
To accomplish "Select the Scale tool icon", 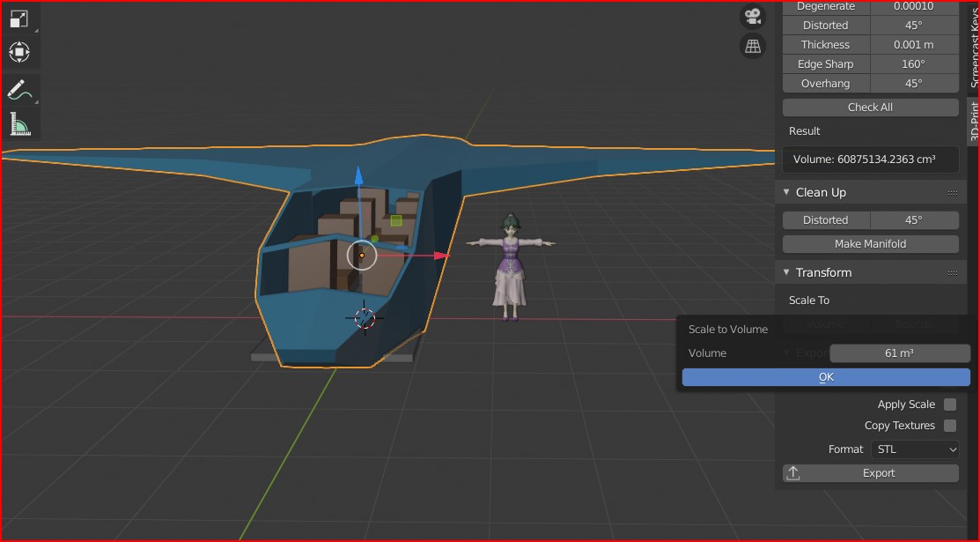I will tap(18, 19).
